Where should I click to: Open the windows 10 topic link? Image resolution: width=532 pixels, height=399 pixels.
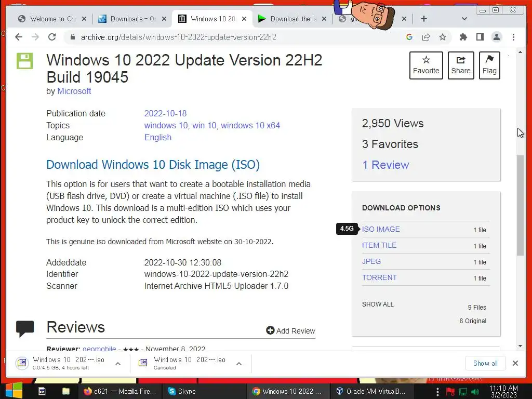point(166,125)
